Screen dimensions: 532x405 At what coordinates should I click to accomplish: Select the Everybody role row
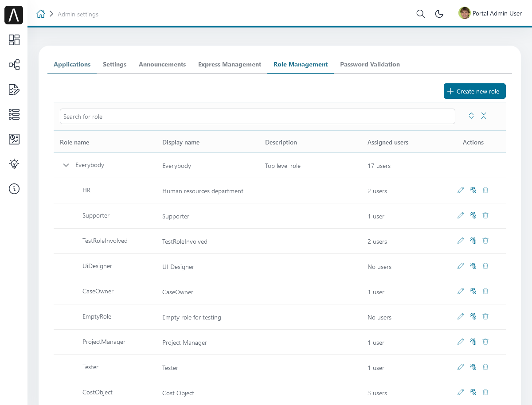(x=280, y=166)
